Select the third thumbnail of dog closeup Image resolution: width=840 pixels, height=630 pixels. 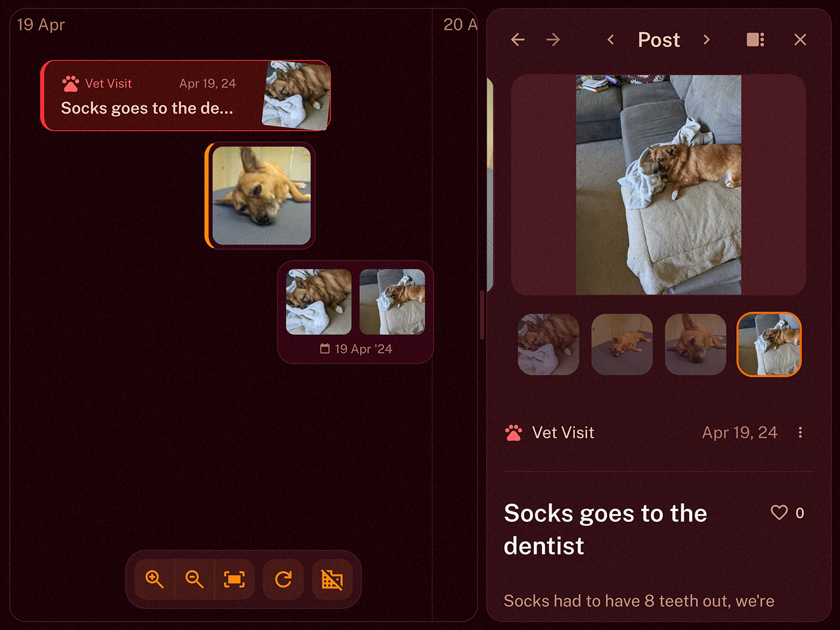coord(696,344)
